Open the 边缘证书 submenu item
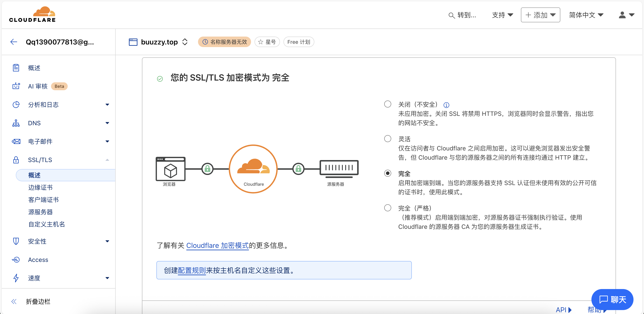Screen dimensions: 644x314 pyautogui.click(x=40, y=187)
